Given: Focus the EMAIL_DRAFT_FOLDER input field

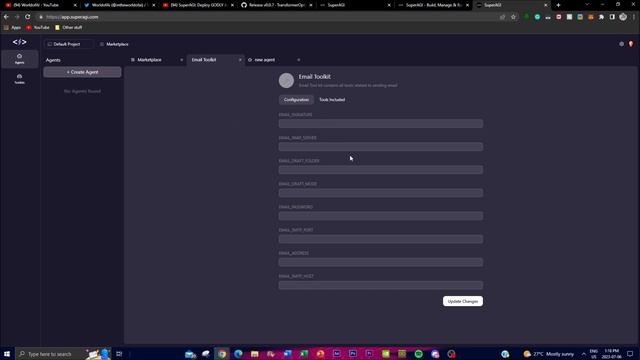Looking at the screenshot, I should [x=381, y=170].
